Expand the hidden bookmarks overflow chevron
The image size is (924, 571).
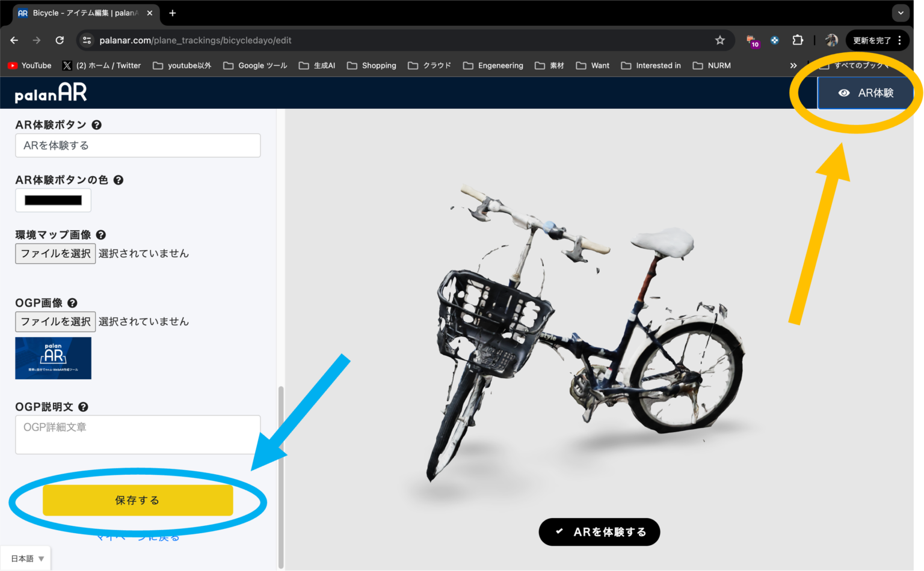793,66
